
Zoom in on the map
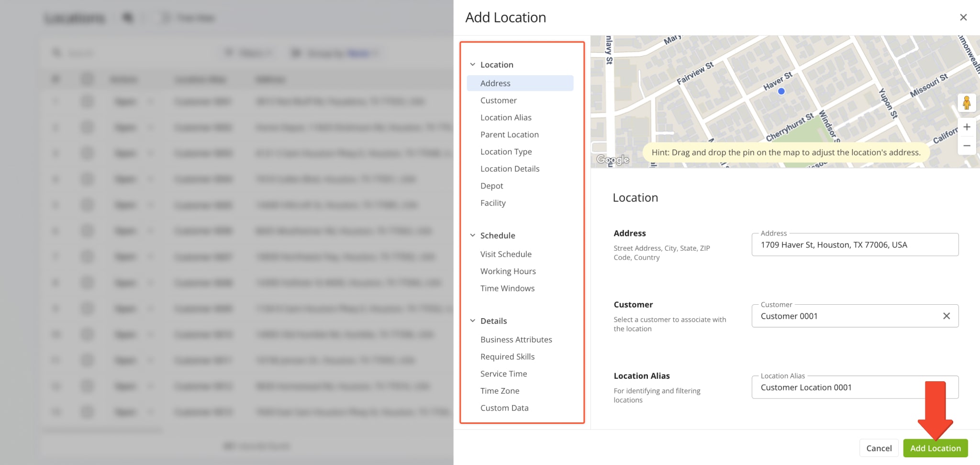[x=967, y=127]
